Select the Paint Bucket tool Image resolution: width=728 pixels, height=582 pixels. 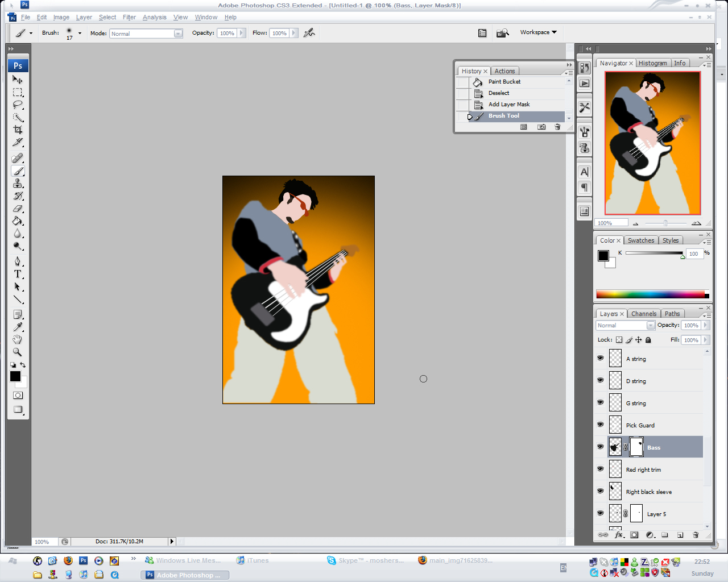tap(18, 221)
